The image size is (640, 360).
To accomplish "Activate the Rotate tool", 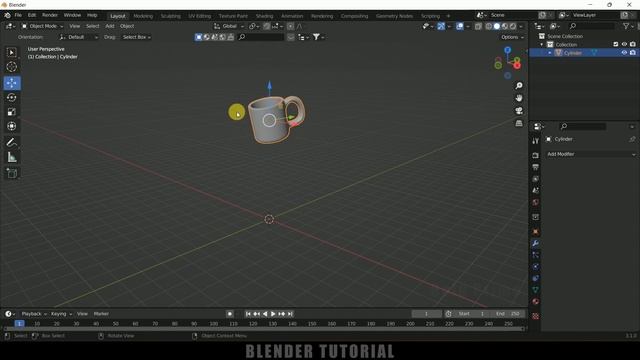I will [x=12, y=98].
